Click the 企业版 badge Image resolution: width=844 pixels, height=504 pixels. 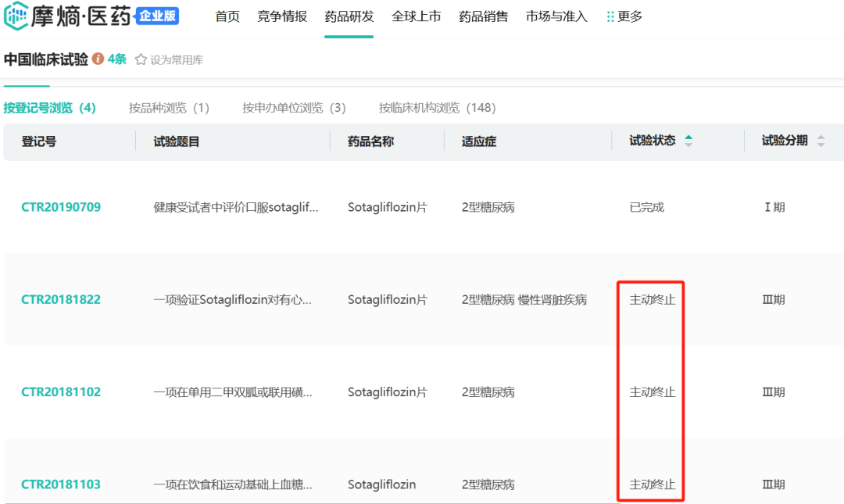(157, 16)
